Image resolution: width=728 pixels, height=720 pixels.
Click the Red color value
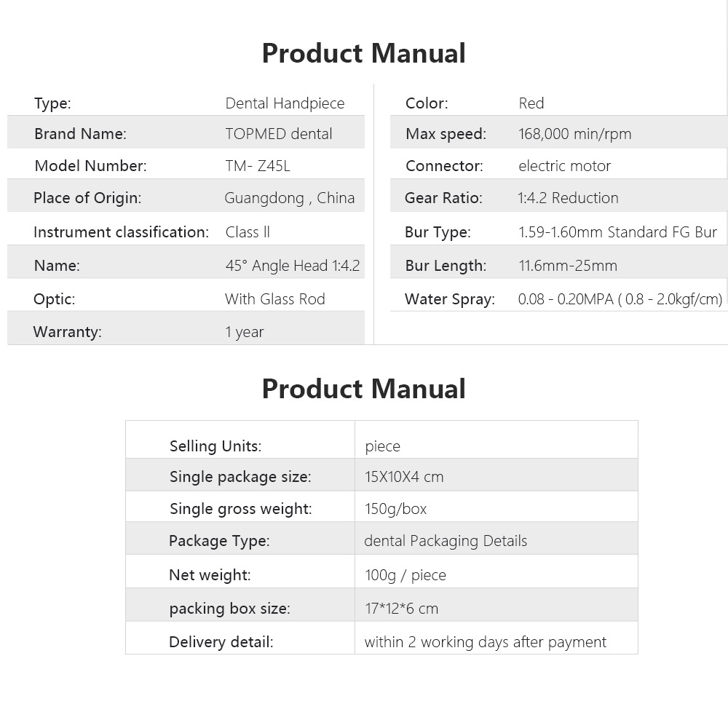click(x=531, y=103)
